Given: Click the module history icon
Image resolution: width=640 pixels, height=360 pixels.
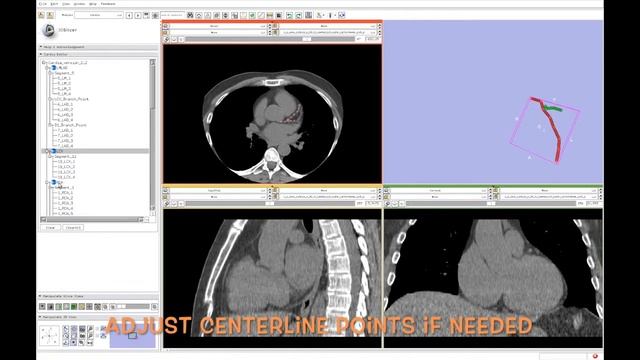Looking at the screenshot, I should pos(146,15).
